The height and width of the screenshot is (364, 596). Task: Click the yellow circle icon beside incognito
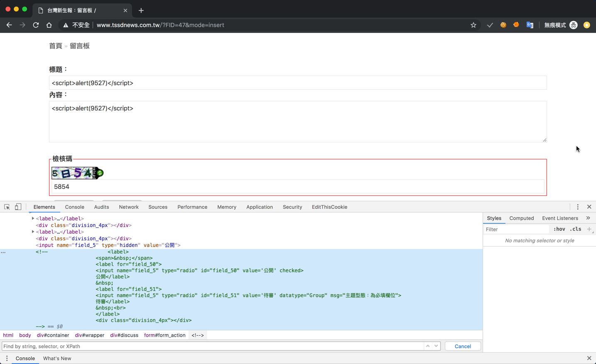pyautogui.click(x=587, y=25)
